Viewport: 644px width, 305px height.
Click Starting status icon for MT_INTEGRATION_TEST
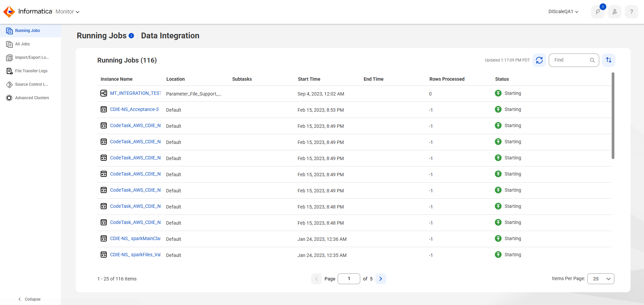click(498, 93)
